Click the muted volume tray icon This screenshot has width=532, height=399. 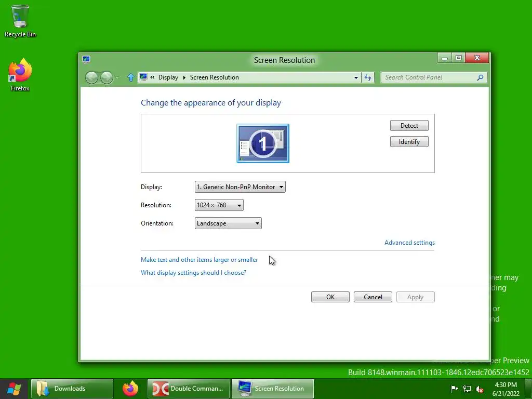(x=480, y=389)
